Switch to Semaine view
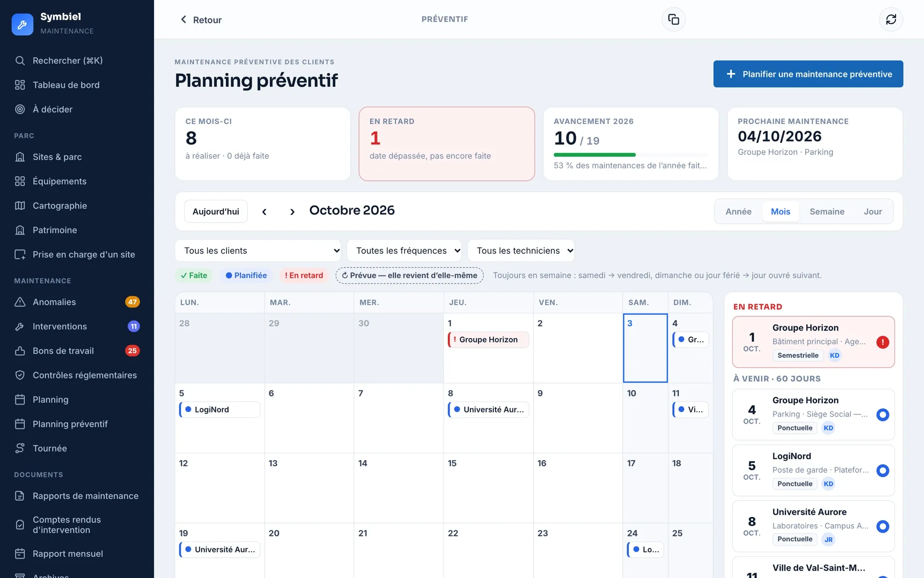 click(827, 212)
